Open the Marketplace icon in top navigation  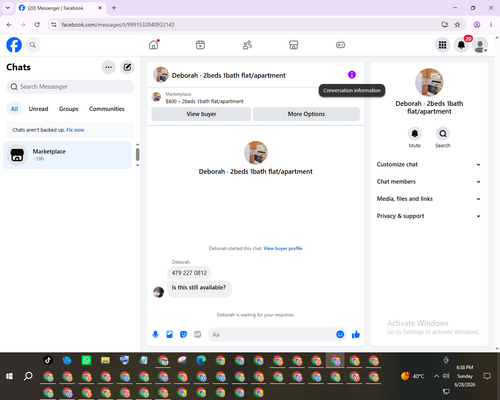coord(294,45)
